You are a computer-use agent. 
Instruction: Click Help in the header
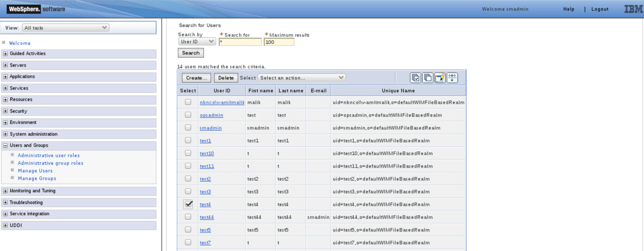tap(569, 9)
